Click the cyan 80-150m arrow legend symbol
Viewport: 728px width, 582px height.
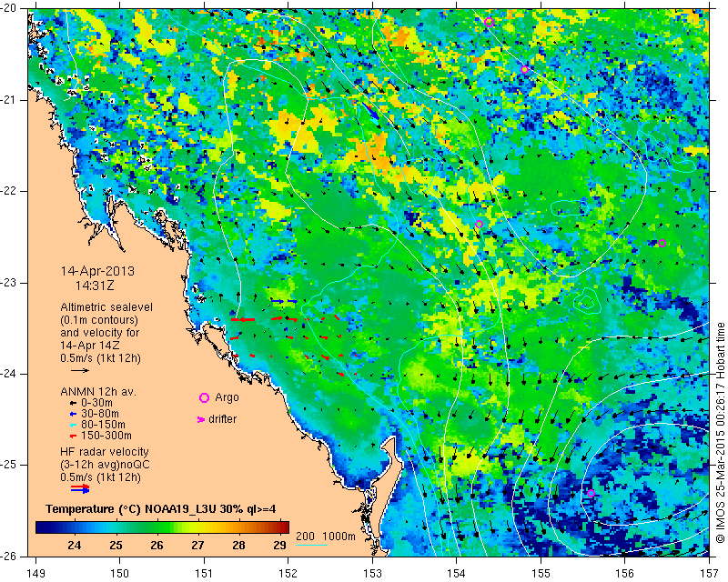(73, 425)
